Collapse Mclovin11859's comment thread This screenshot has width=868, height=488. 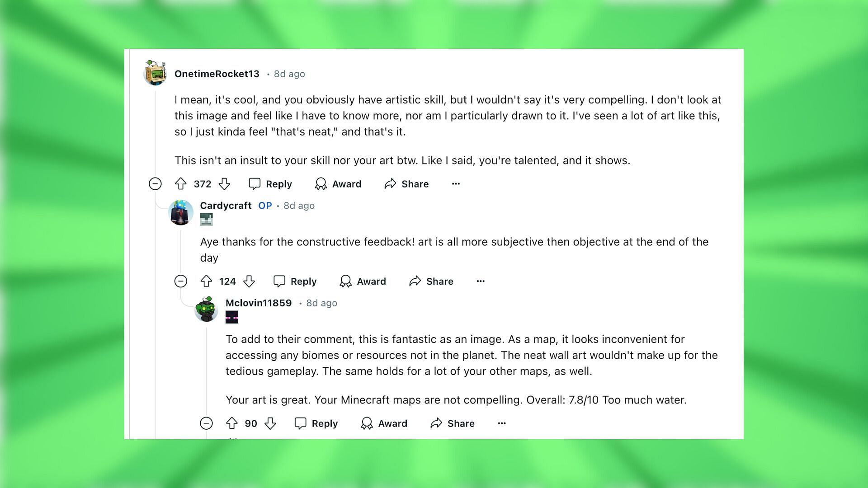click(x=206, y=423)
